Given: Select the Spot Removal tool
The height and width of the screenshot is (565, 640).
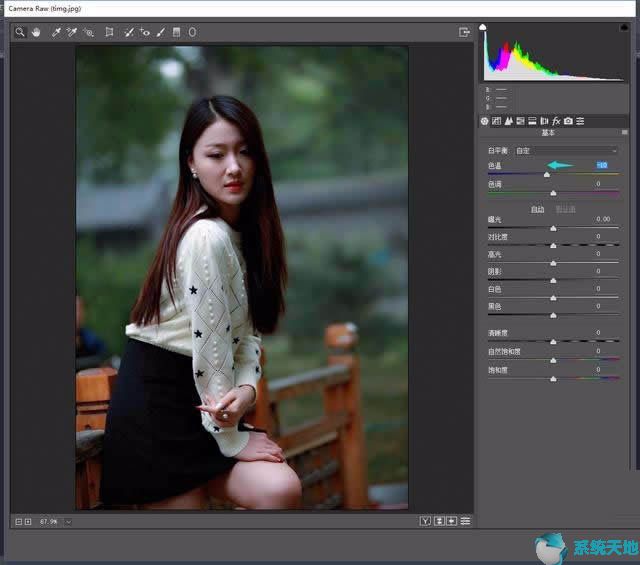Looking at the screenshot, I should (129, 32).
